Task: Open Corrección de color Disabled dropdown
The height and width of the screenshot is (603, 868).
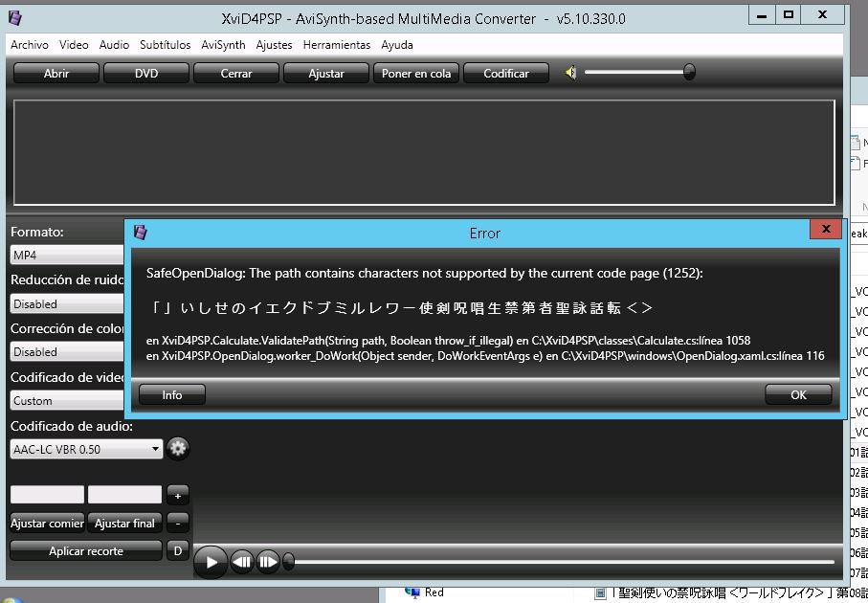Action: click(x=67, y=352)
